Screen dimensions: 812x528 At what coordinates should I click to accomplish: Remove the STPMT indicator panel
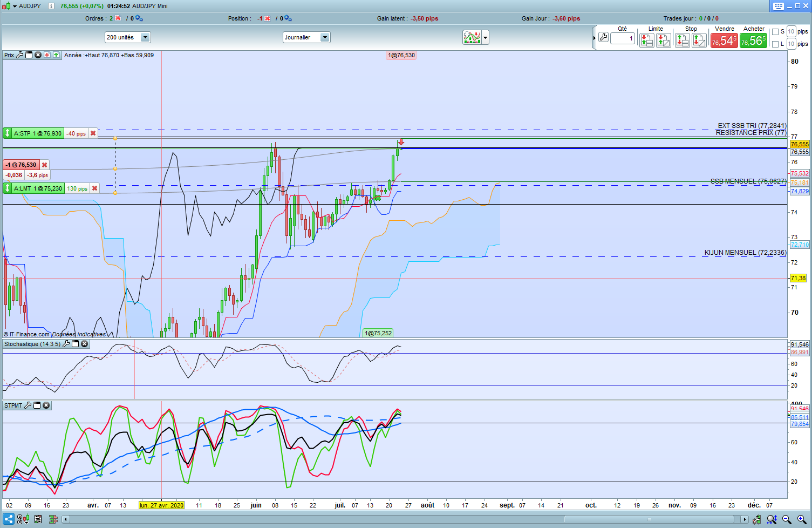pyautogui.click(x=46, y=405)
